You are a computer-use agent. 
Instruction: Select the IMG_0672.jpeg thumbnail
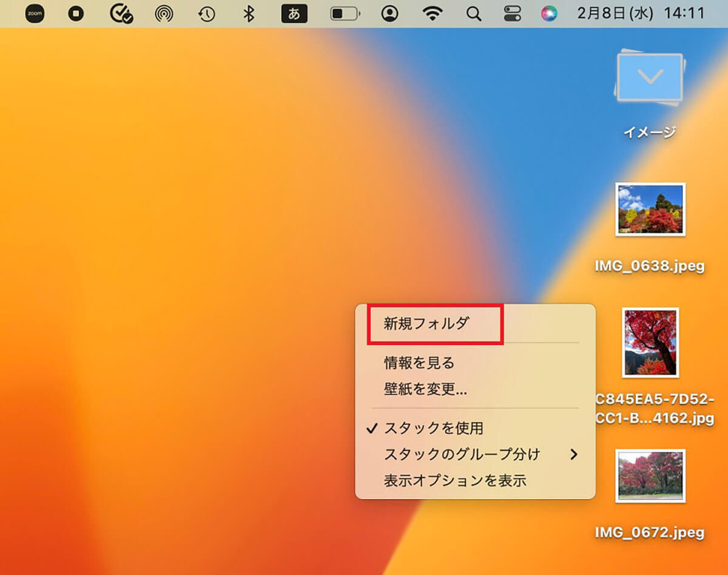click(650, 476)
